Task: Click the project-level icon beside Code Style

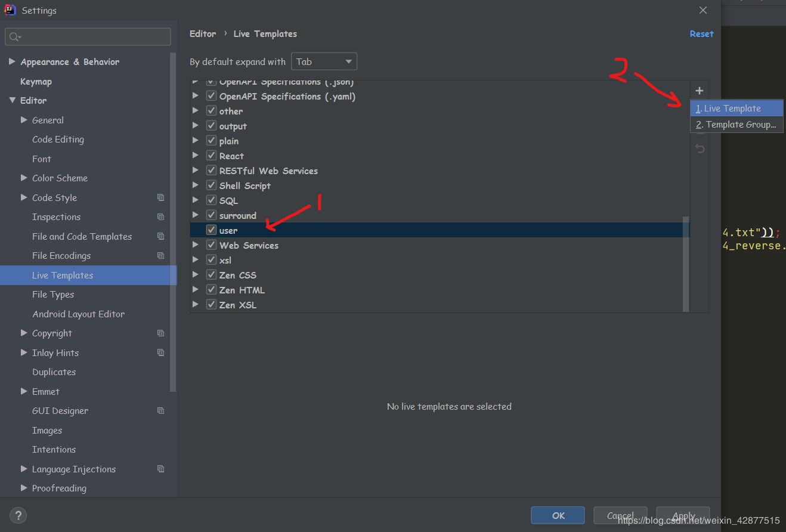Action: click(x=160, y=197)
